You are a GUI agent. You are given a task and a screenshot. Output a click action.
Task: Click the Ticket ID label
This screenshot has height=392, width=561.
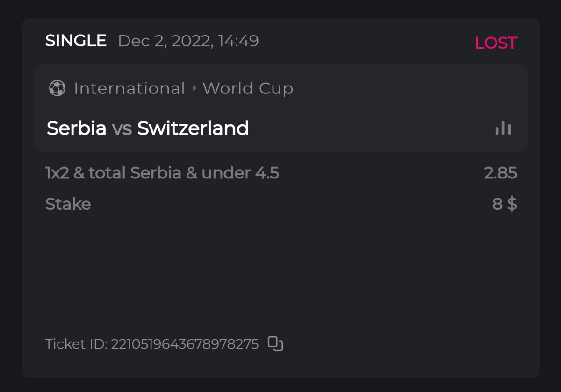(76, 344)
